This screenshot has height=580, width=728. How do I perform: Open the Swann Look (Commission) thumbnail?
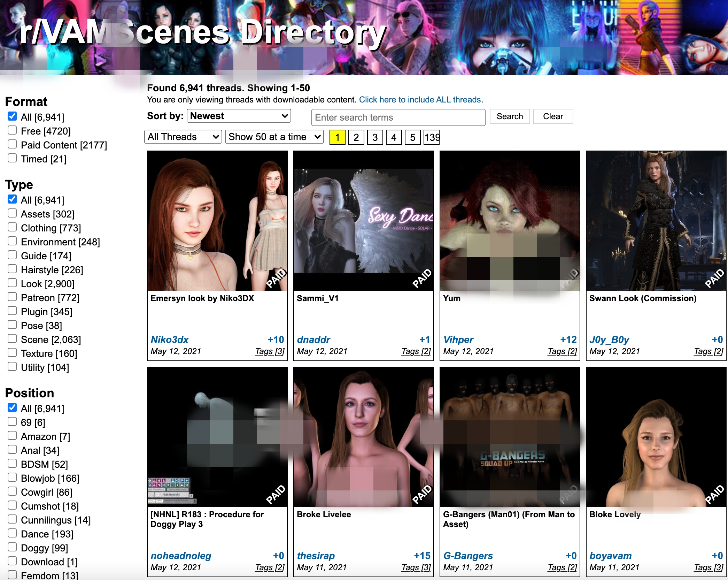click(x=656, y=220)
